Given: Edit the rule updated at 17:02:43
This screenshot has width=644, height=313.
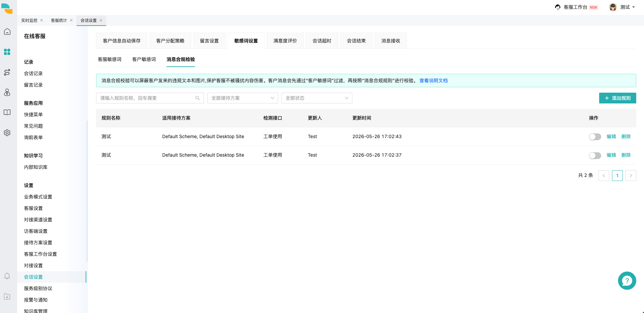Looking at the screenshot, I should coord(611,136).
